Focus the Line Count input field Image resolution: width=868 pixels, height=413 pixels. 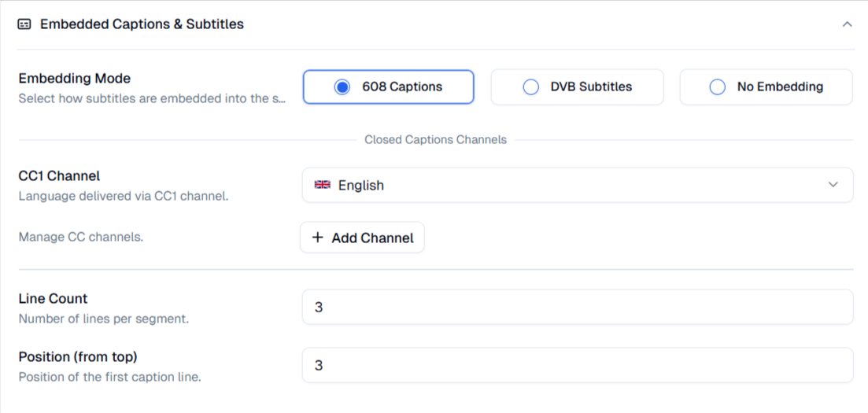coord(577,307)
